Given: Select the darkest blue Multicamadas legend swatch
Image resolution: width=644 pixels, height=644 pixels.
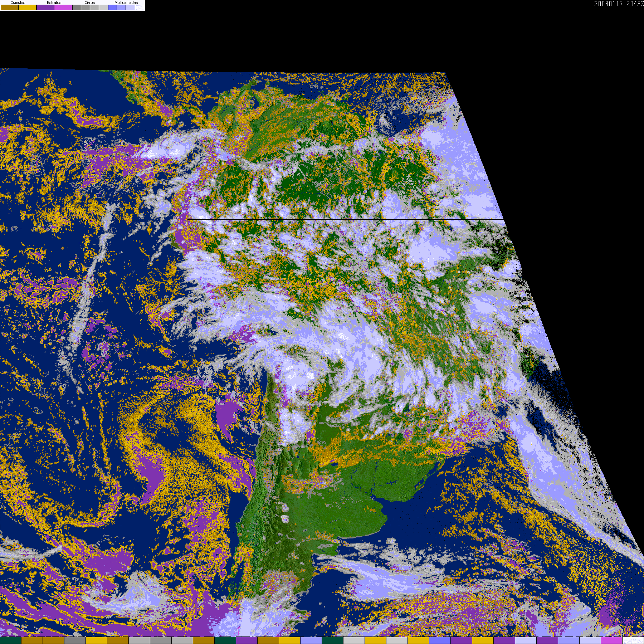Looking at the screenshot, I should (x=112, y=8).
